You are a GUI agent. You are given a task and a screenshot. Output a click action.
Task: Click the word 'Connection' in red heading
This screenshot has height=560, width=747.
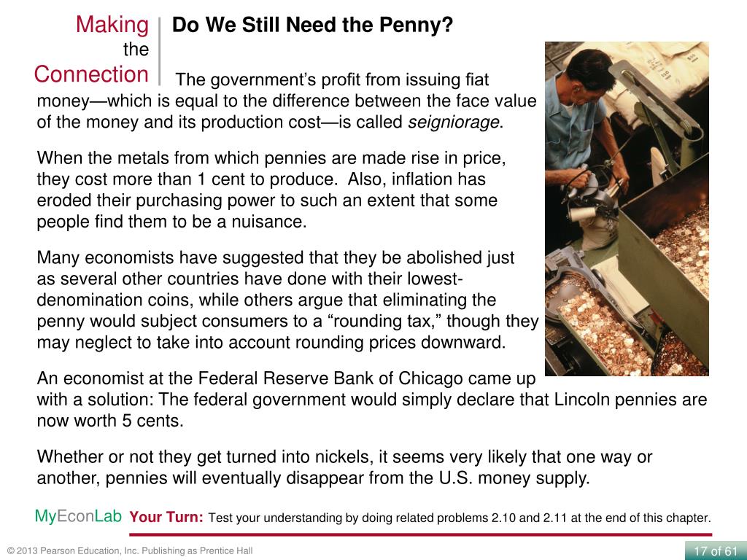coord(91,75)
